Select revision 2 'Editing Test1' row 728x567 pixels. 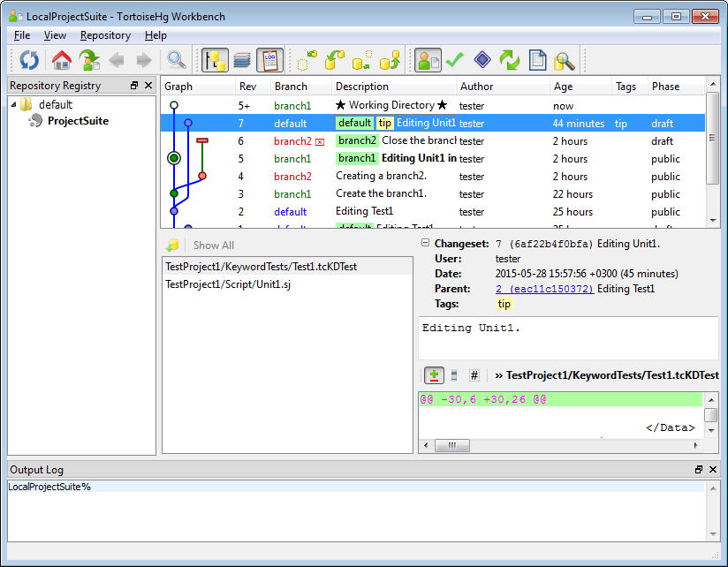click(x=433, y=212)
